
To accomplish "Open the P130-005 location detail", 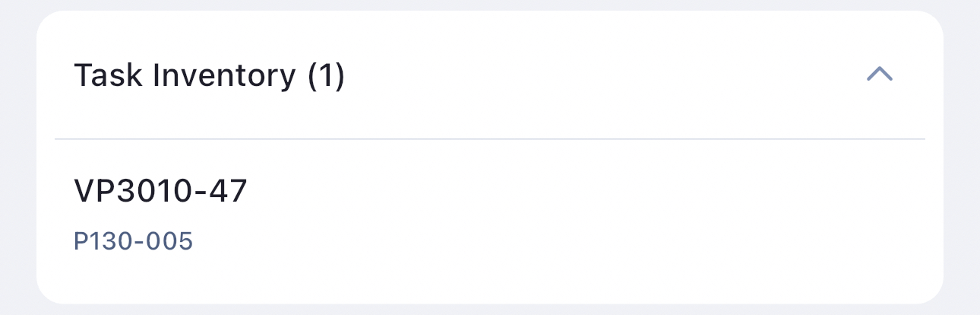I will 133,241.
